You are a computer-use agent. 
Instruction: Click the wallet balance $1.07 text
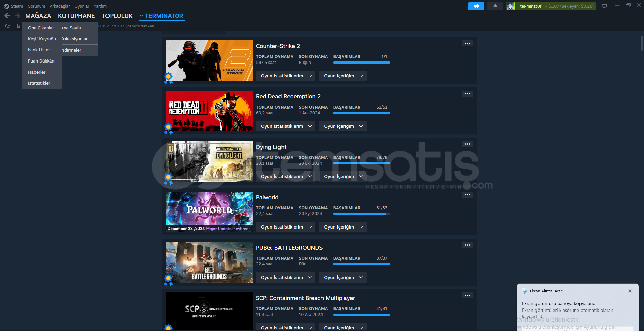tap(554, 6)
